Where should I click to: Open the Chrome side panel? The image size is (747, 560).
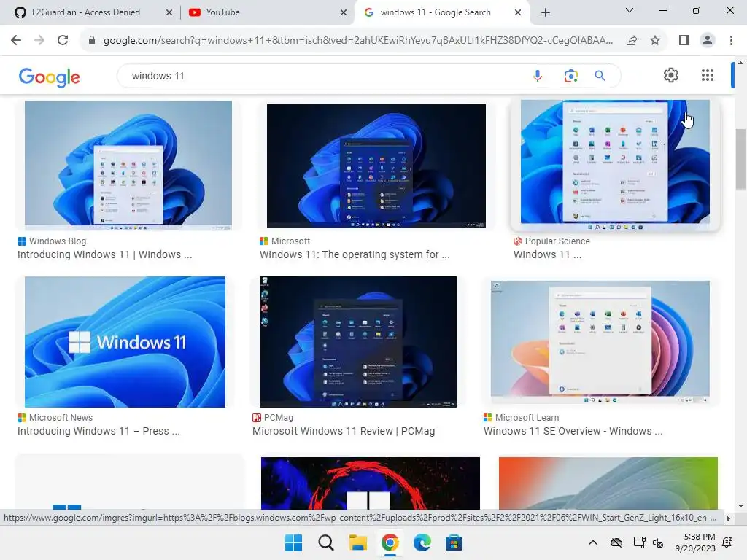click(x=684, y=41)
